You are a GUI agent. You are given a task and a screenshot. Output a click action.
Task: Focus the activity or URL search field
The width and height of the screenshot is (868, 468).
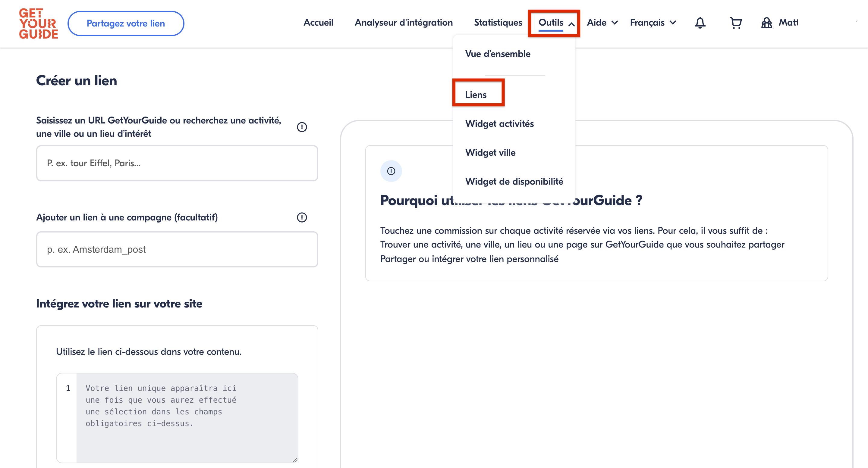click(177, 163)
